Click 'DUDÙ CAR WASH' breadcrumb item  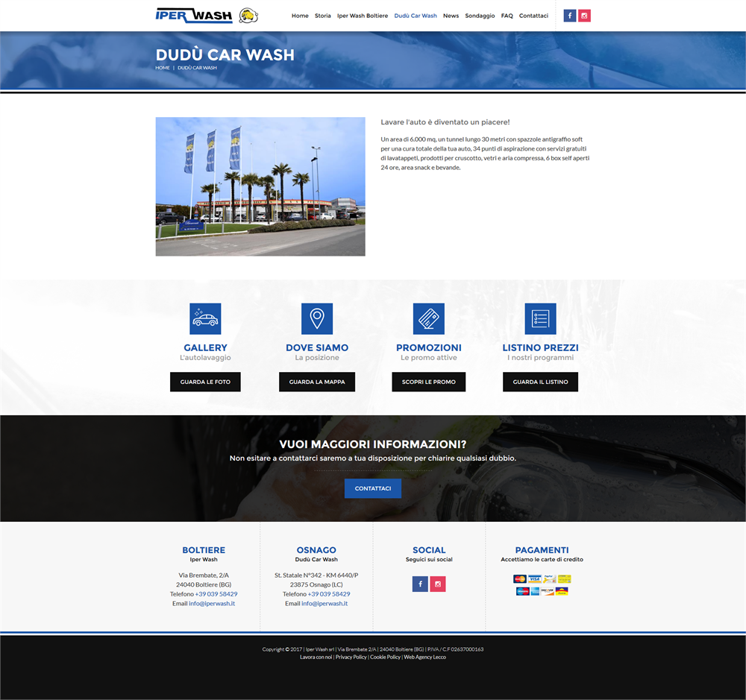[x=197, y=68]
